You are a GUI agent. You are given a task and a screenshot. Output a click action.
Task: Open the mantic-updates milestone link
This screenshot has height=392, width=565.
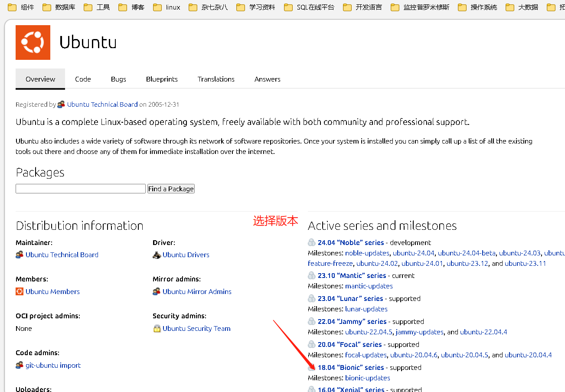click(x=369, y=286)
